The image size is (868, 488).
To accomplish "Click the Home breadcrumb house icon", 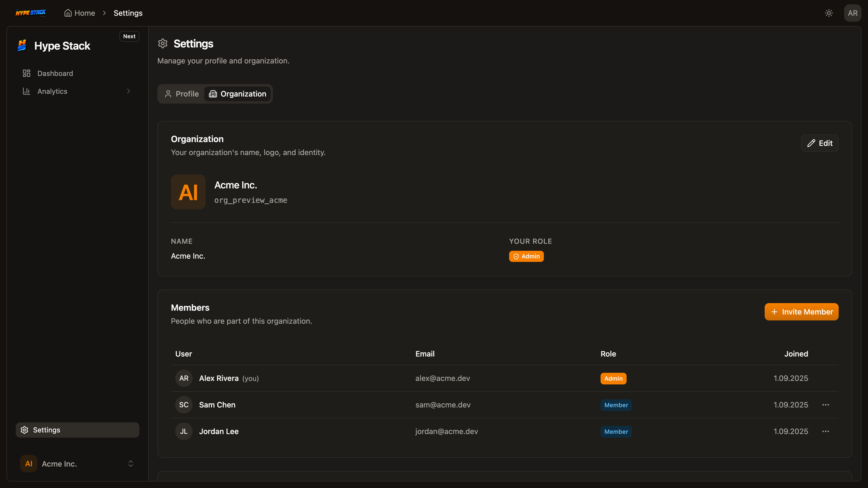I will [68, 13].
